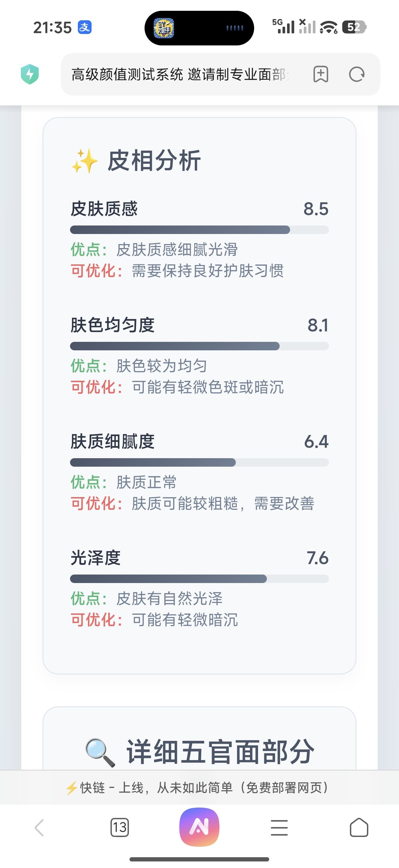Tap the battery level indicator
This screenshot has width=399, height=868.
pyautogui.click(x=354, y=27)
